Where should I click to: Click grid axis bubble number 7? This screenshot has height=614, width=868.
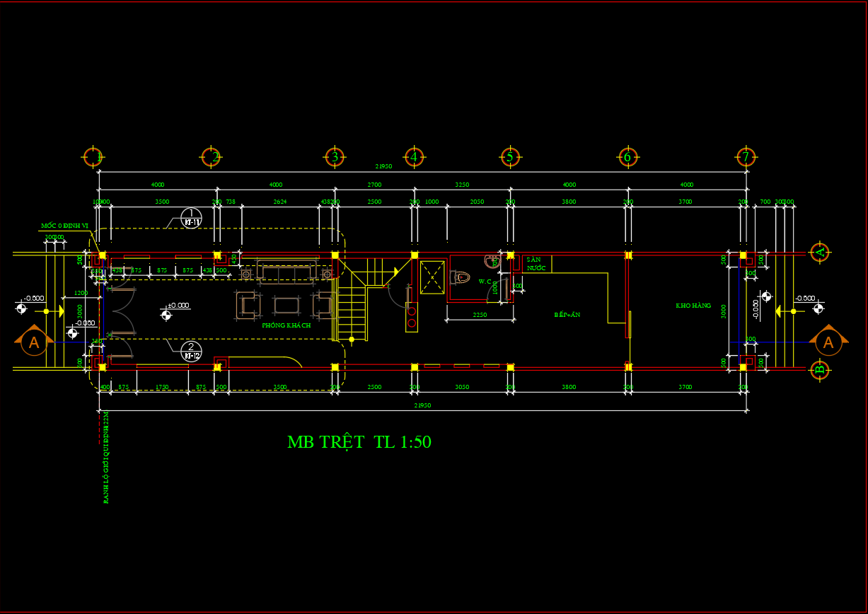coord(744,157)
